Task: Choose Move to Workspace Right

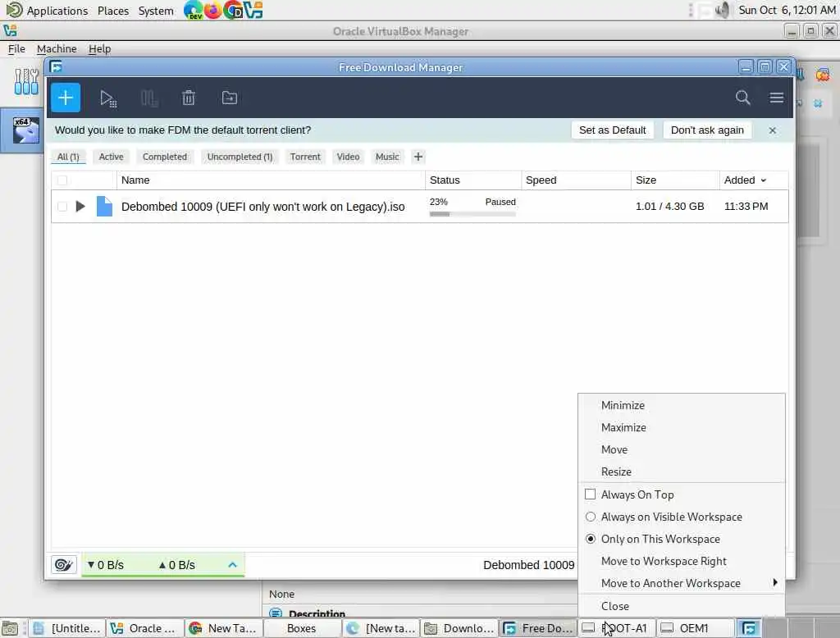Action: pos(682,561)
